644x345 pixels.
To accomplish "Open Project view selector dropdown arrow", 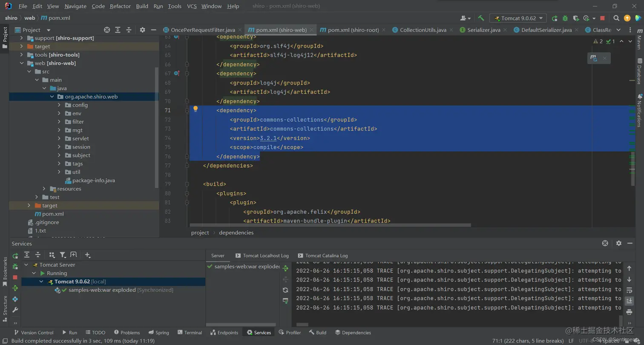I will [x=48, y=30].
